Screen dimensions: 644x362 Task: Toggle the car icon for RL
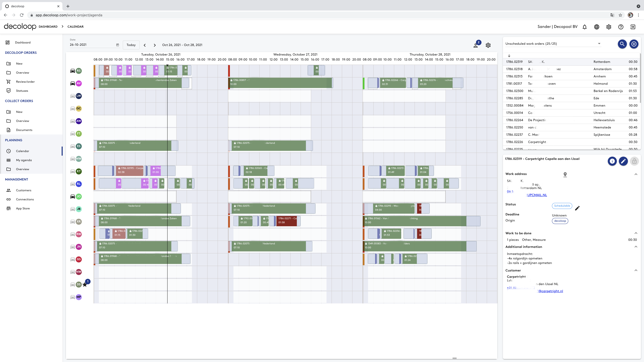72,184
